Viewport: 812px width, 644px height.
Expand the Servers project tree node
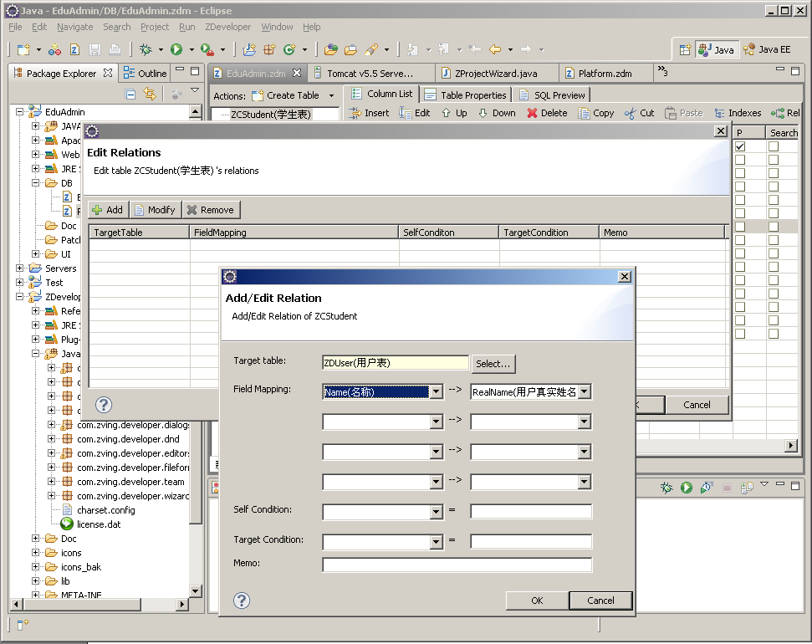click(x=20, y=268)
